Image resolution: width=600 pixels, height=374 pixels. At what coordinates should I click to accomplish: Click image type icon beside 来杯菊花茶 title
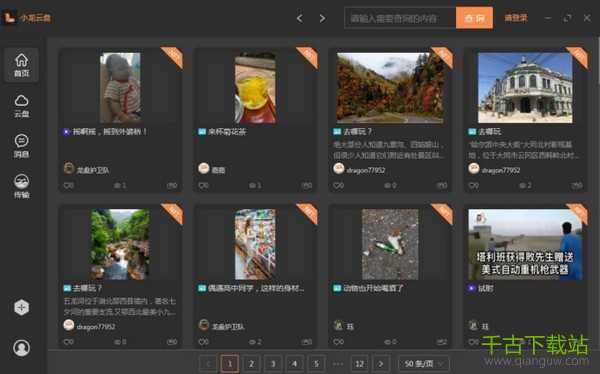[202, 132]
